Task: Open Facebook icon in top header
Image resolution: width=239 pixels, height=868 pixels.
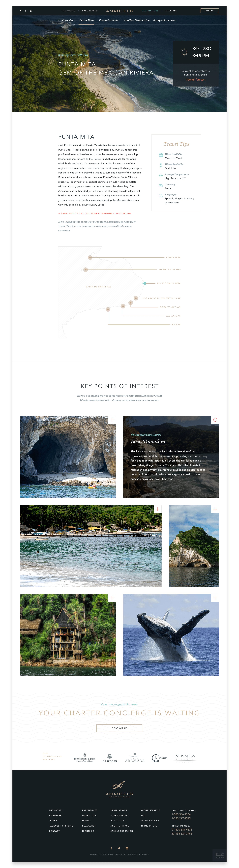Action: (x=25, y=11)
